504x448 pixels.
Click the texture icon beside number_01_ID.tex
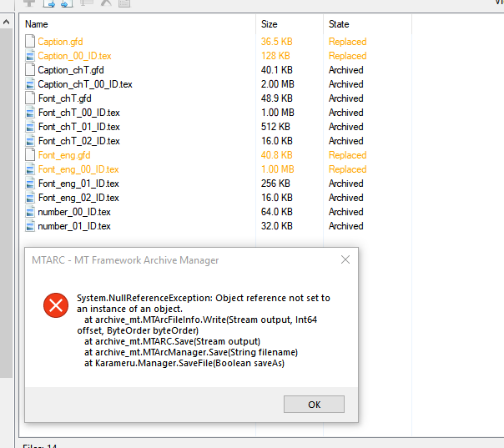tap(30, 226)
